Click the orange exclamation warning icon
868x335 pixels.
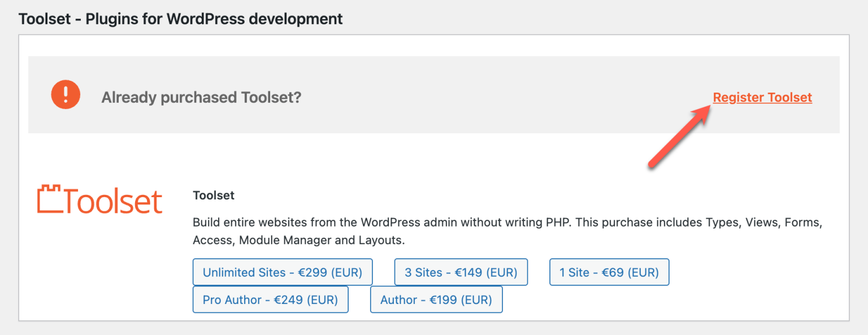(66, 94)
